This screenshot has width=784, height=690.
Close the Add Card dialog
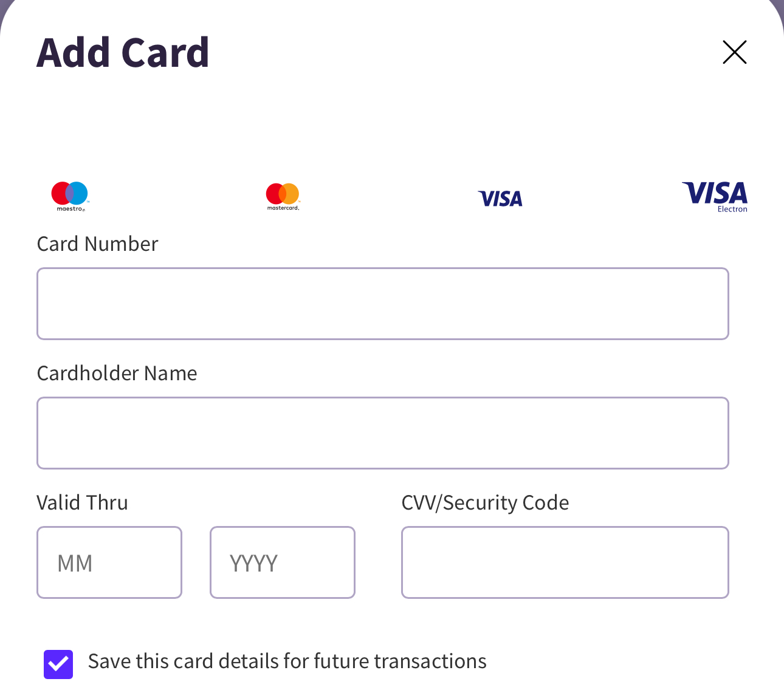click(x=734, y=52)
